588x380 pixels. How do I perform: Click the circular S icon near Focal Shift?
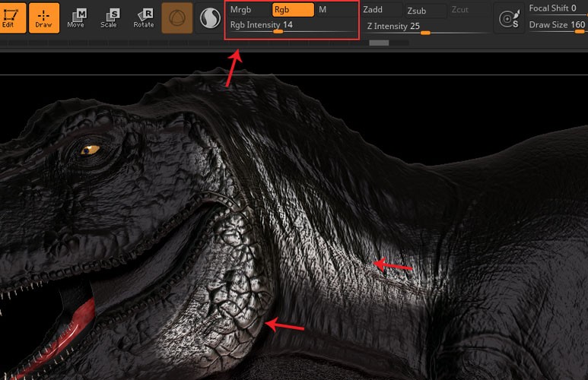(x=508, y=18)
